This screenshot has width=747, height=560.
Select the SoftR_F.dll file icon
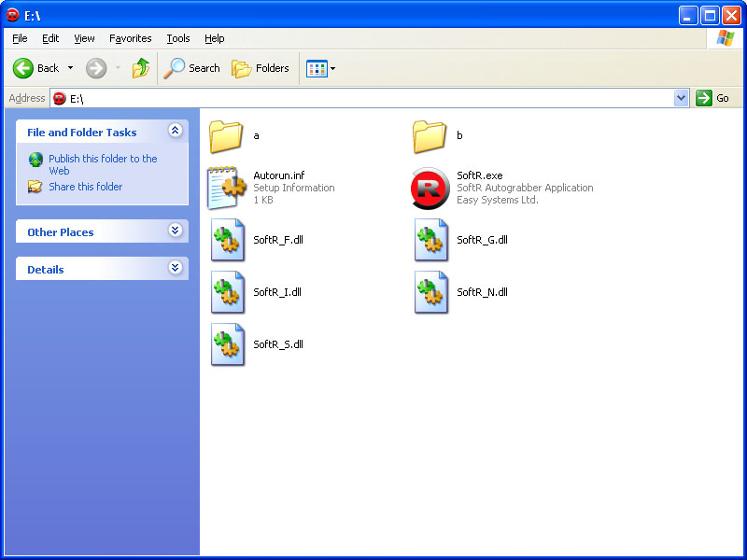(228, 240)
